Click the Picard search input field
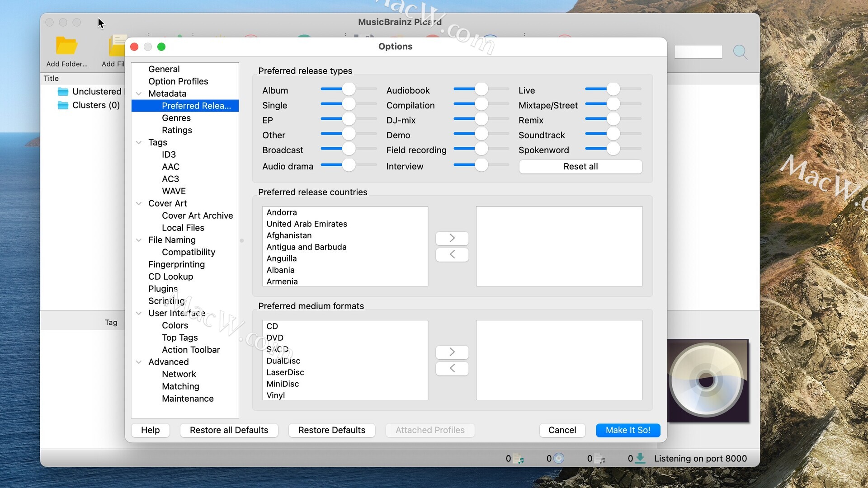868x488 pixels. coord(698,52)
